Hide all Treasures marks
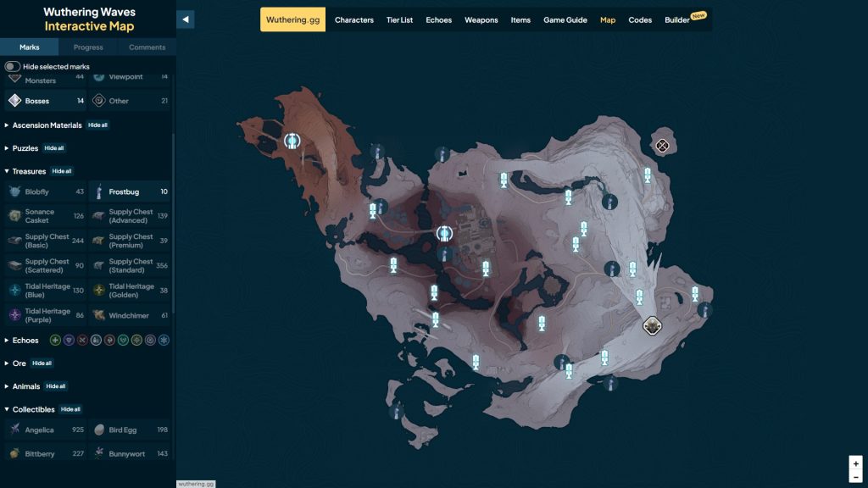 tap(61, 171)
